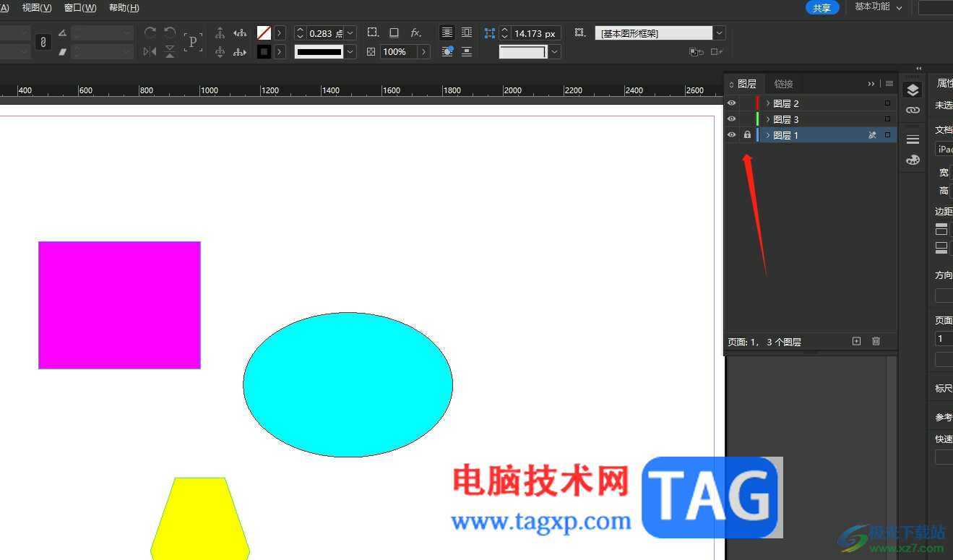
Task: Click the select container icon
Action: (220, 33)
